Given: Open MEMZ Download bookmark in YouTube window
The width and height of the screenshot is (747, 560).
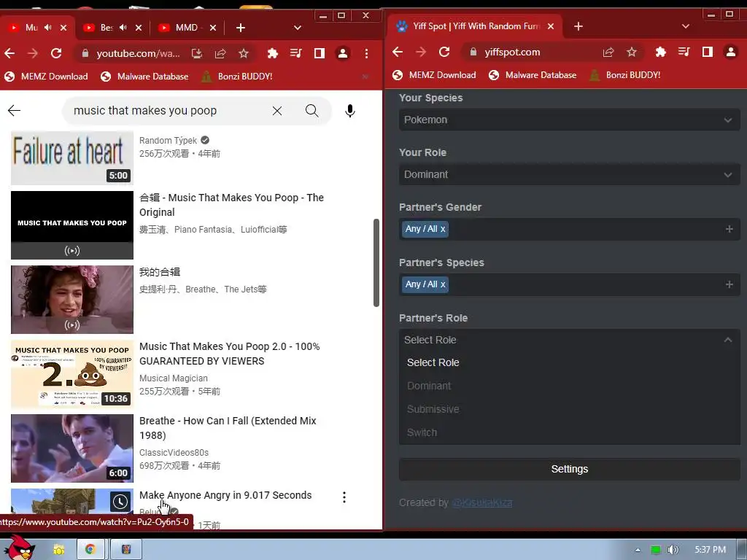Looking at the screenshot, I should [46, 76].
